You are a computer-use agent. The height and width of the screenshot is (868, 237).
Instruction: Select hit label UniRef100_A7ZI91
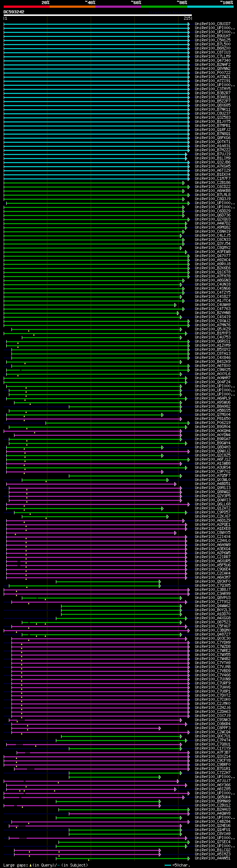[213, 81]
